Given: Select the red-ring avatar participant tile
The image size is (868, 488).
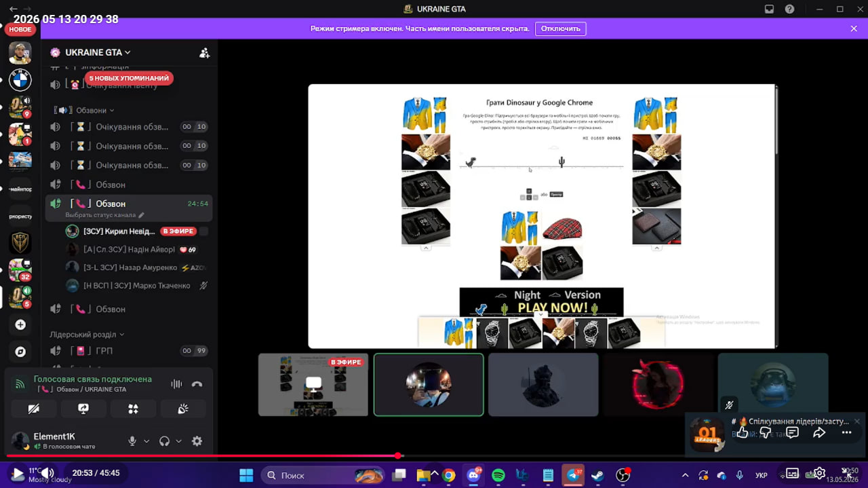Looking at the screenshot, I should [x=658, y=384].
